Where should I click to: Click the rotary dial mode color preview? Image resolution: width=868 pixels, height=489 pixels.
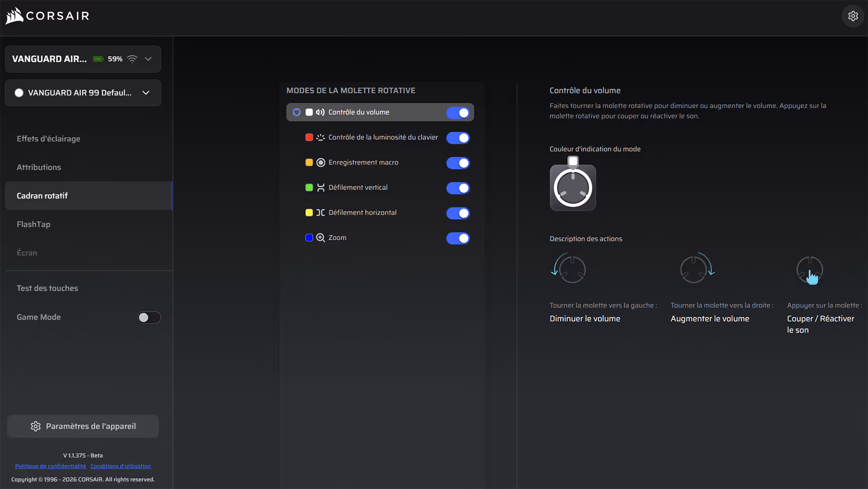pyautogui.click(x=573, y=188)
